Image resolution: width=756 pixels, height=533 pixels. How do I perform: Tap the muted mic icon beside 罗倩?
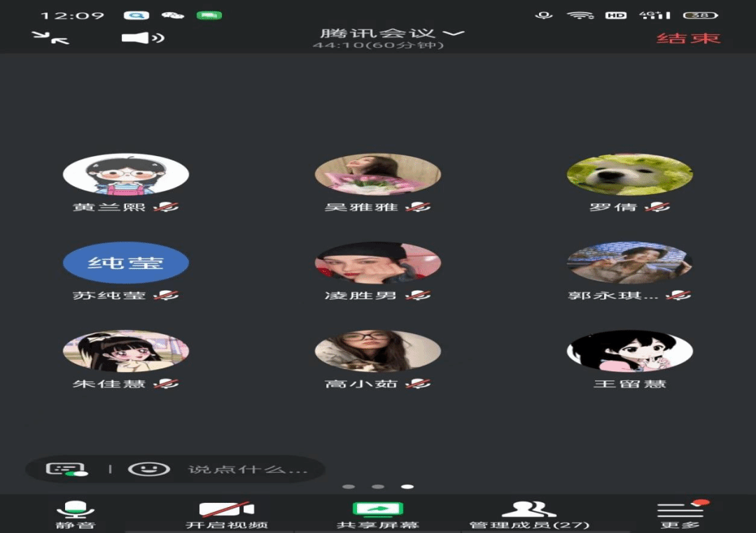(x=657, y=207)
